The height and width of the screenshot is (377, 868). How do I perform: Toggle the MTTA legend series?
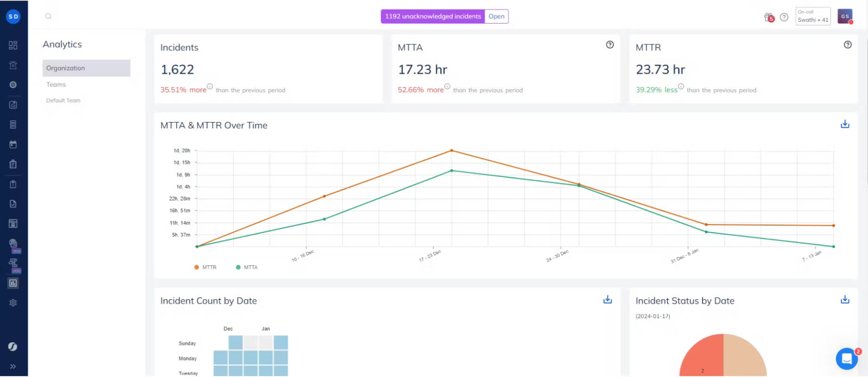246,267
